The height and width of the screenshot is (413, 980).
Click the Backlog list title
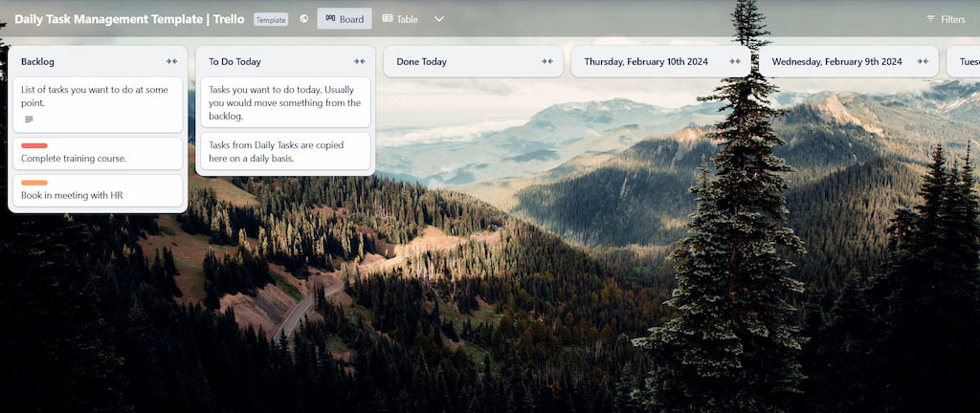coord(37,62)
